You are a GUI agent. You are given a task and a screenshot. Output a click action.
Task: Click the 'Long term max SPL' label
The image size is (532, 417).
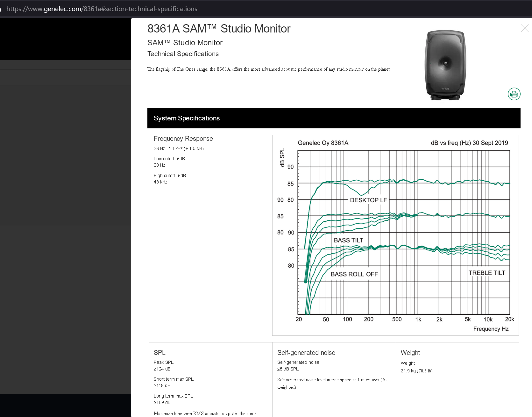click(x=173, y=396)
